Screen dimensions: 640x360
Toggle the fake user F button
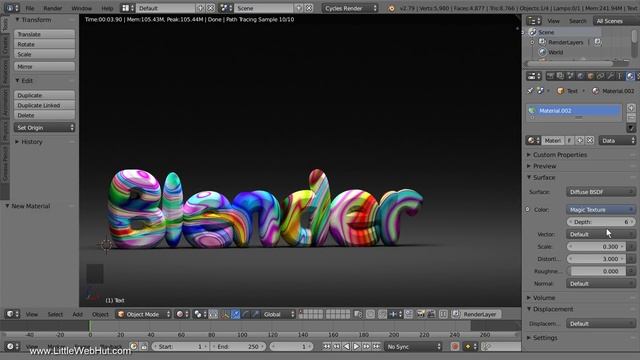click(x=569, y=140)
